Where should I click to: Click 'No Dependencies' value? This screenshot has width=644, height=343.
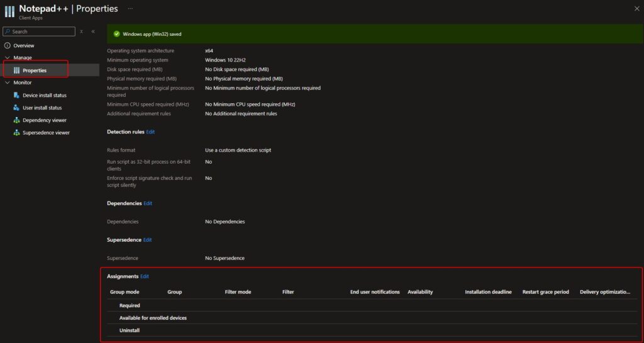[x=225, y=222]
